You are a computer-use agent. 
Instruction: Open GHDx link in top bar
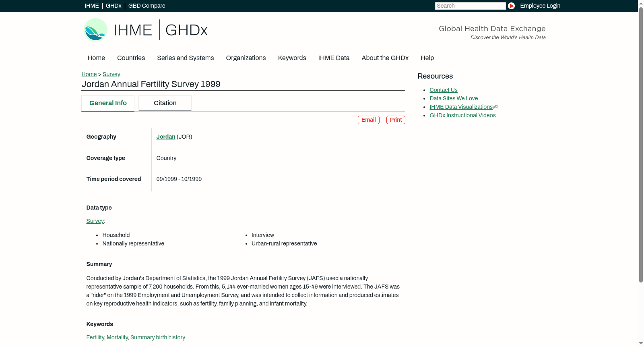(x=114, y=6)
